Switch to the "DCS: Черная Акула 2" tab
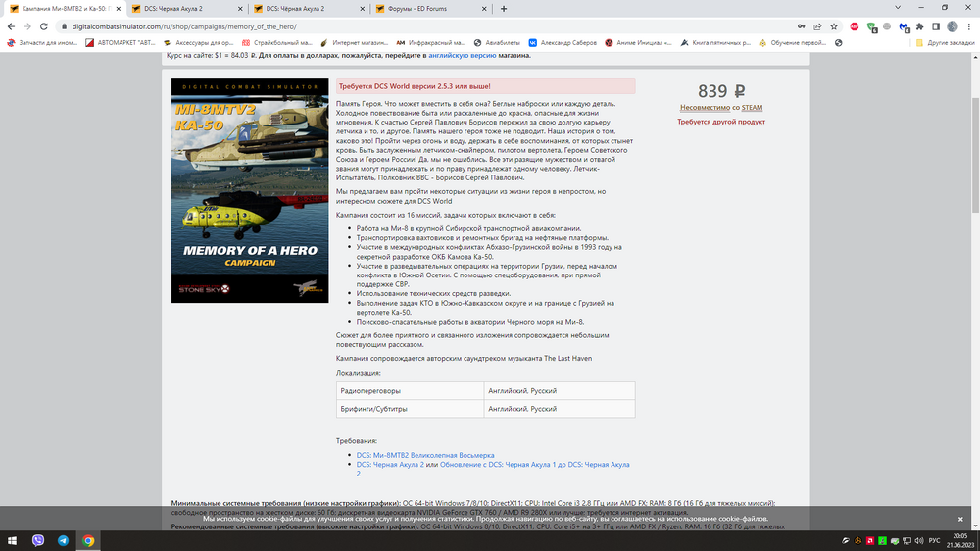 (185, 9)
